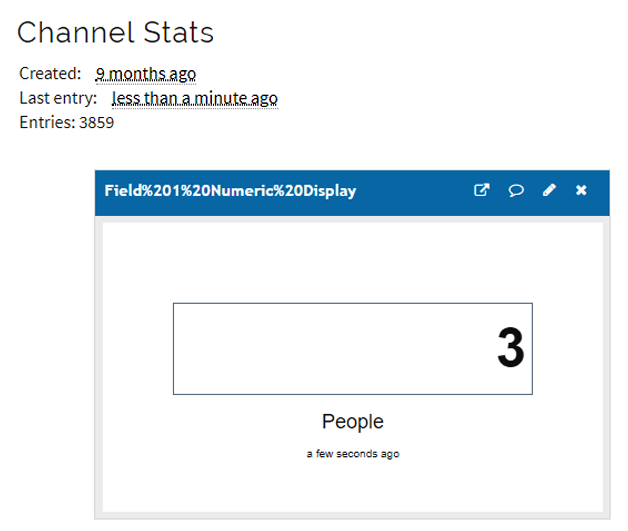Click the speech bubble comment icon
The width and height of the screenshot is (628, 531).
click(x=515, y=190)
